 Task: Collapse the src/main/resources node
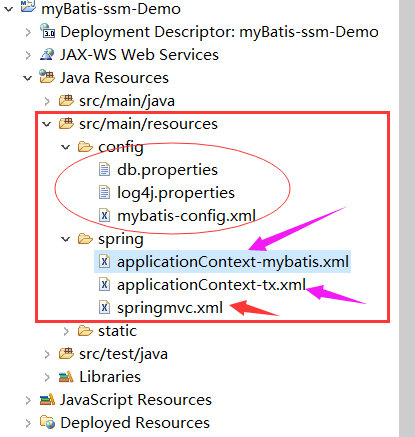click(47, 124)
